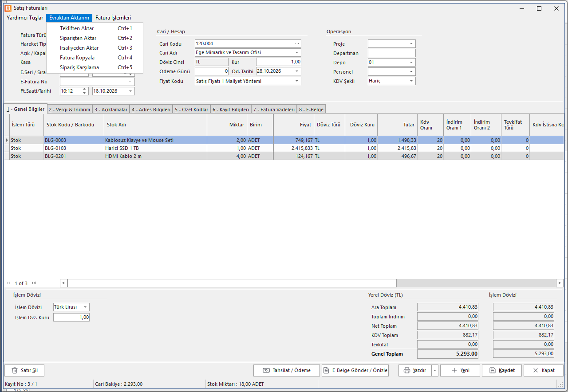The width and height of the screenshot is (568, 392).
Task: Open the arrow beside the Yazdır button
Action: point(435,370)
